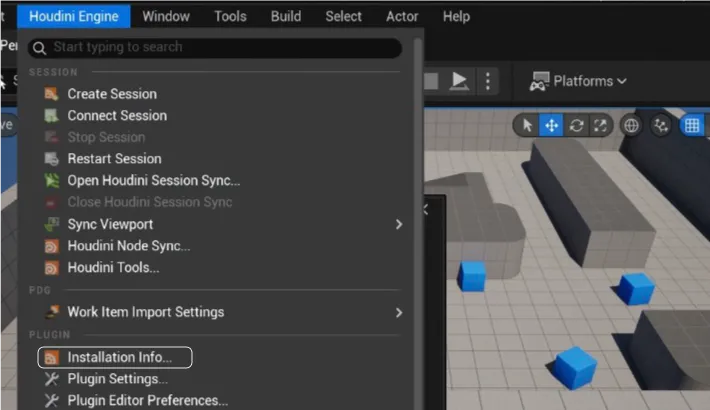
Task: Toggle grid snapping in the viewport
Action: 692,125
